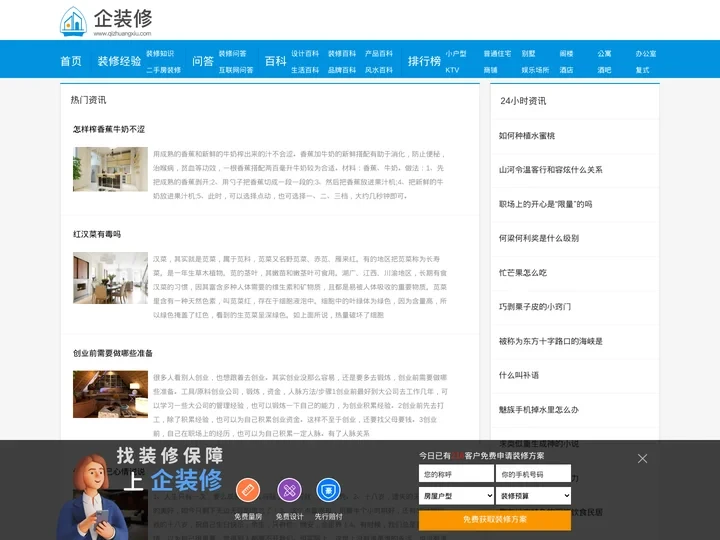Select 酒吧 ranking link
Image resolution: width=720 pixels, height=540 pixels.
click(604, 70)
